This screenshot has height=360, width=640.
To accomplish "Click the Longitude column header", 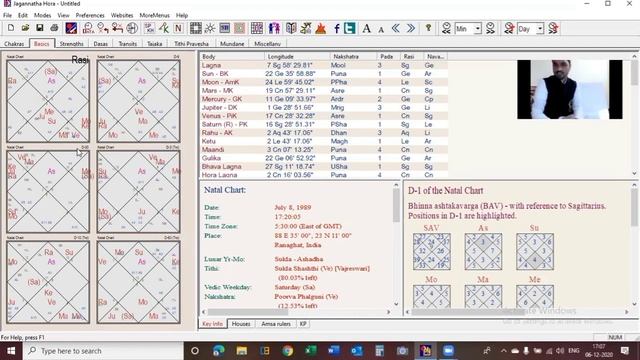I will pyautogui.click(x=297, y=56).
